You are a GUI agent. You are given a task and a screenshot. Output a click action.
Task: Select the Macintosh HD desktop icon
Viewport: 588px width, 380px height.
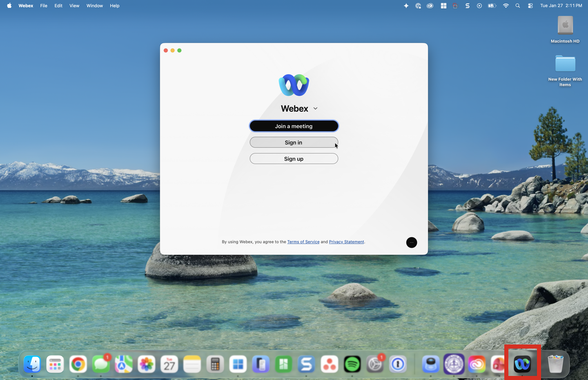click(x=565, y=29)
